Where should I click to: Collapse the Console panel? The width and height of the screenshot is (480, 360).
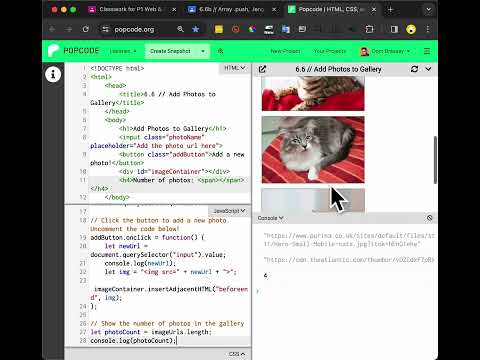(270, 218)
